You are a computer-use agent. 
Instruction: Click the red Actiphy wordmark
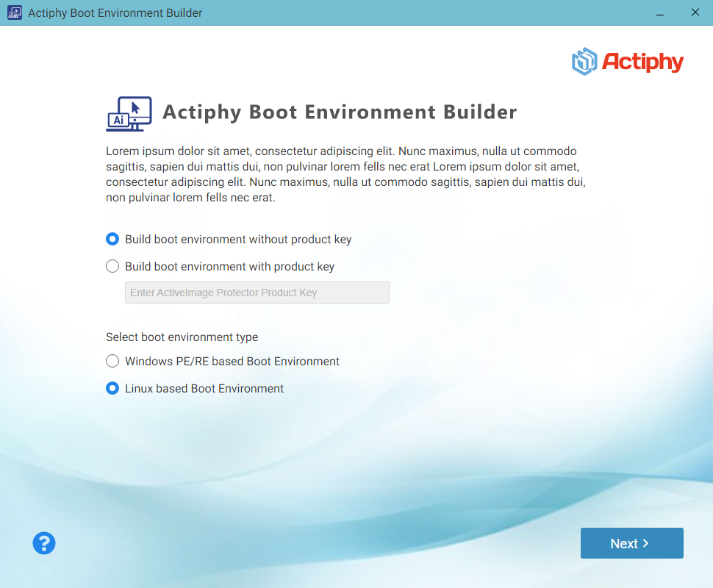[x=642, y=62]
